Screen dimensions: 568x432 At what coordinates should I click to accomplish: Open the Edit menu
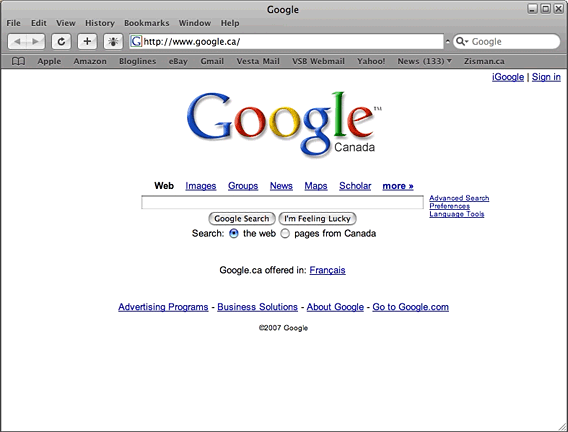click(38, 23)
